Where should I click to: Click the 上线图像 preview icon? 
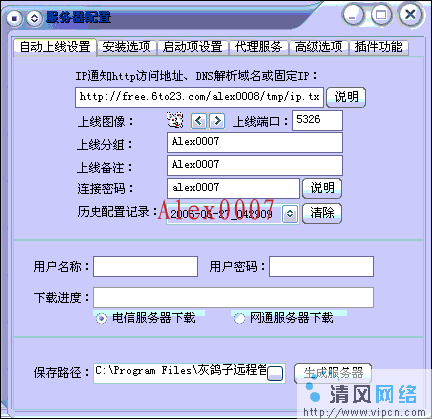pyautogui.click(x=175, y=120)
